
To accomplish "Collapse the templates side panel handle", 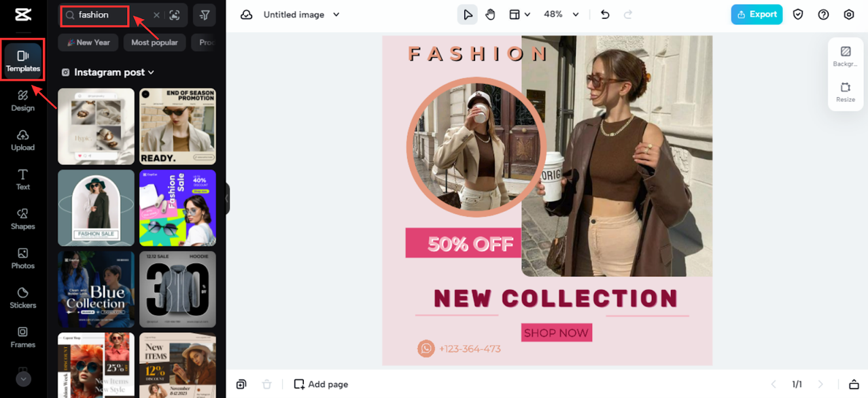I will (227, 199).
